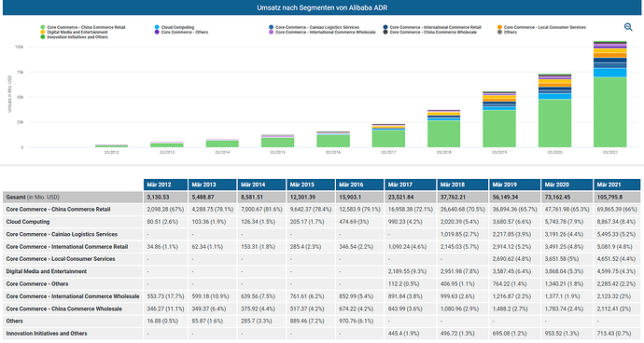The width and height of the screenshot is (644, 343).
Task: Select the Mär 2012 column header
Action: [165, 185]
